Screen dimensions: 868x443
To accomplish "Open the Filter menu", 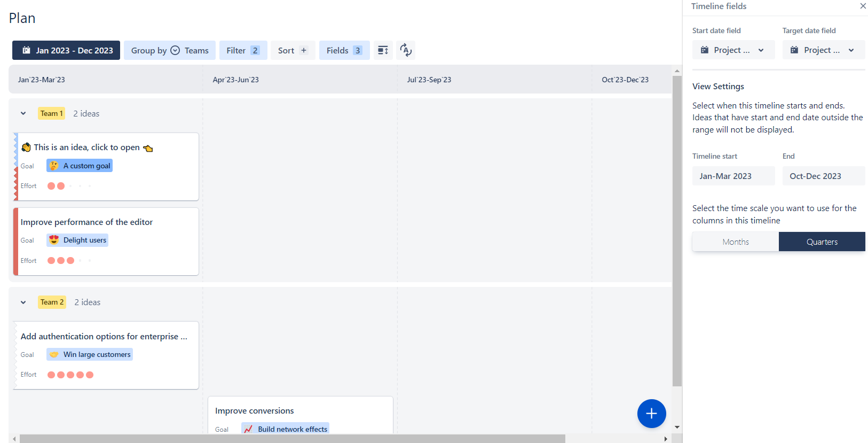I will point(243,50).
